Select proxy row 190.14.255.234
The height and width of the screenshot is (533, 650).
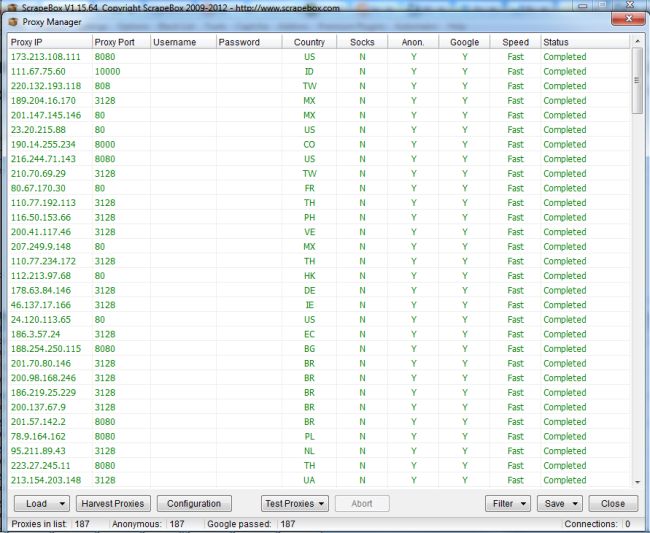click(319, 144)
